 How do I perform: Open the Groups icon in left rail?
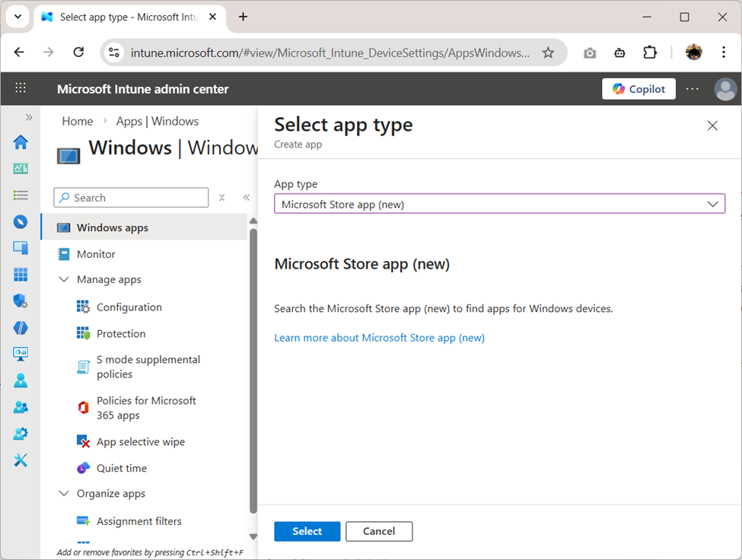tap(21, 407)
